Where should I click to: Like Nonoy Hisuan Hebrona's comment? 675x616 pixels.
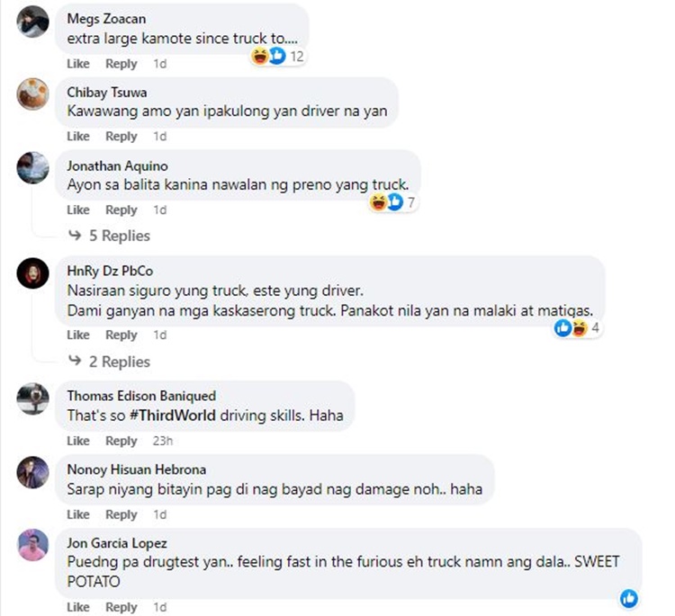point(78,514)
